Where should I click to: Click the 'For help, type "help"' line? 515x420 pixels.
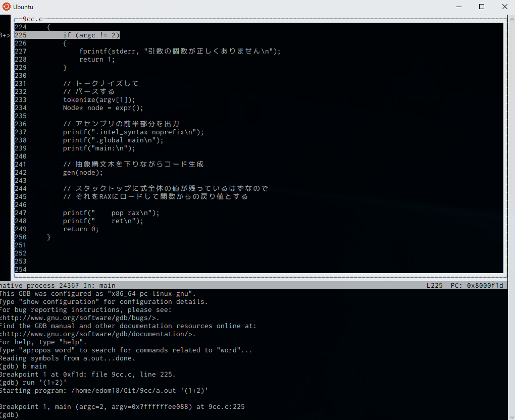click(43, 342)
